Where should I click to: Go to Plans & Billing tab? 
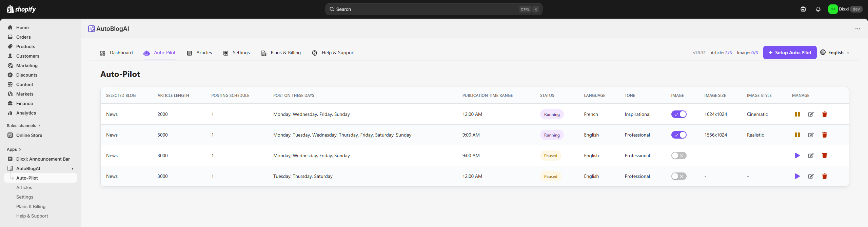coord(281,53)
